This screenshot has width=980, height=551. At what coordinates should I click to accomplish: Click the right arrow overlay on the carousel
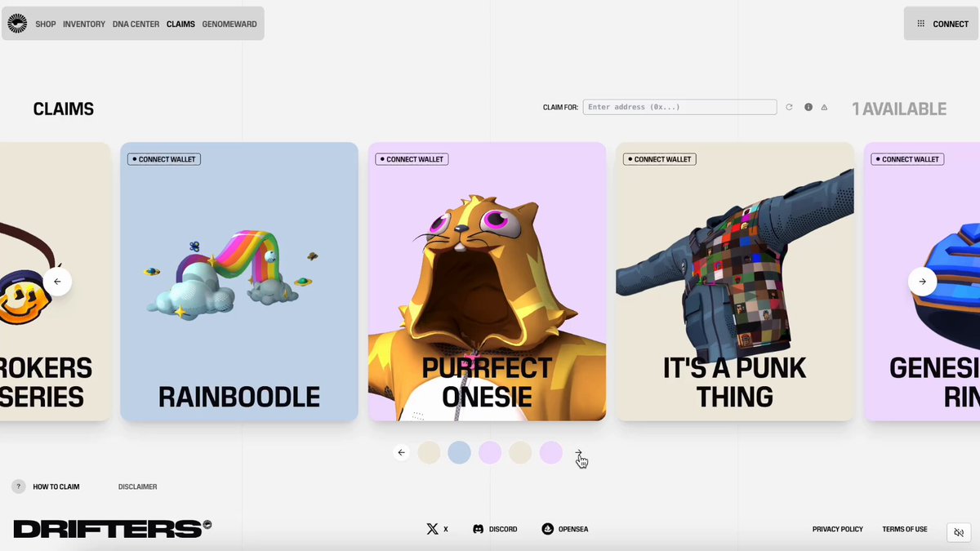(922, 282)
